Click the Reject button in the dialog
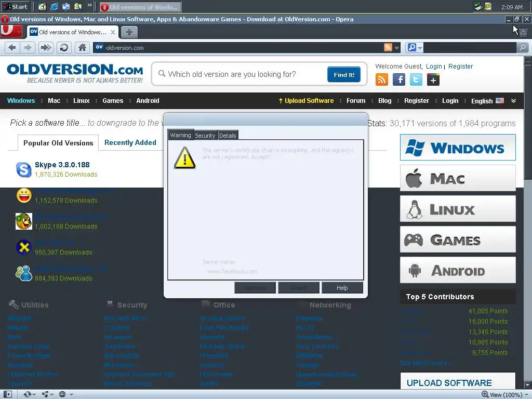The width and height of the screenshot is (532, 399). pyautogui.click(x=299, y=288)
